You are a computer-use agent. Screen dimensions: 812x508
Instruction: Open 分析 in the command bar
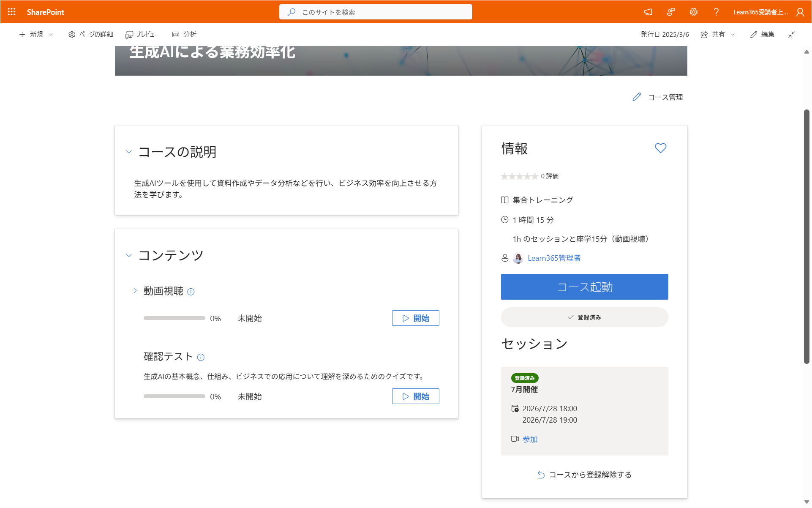tap(184, 34)
